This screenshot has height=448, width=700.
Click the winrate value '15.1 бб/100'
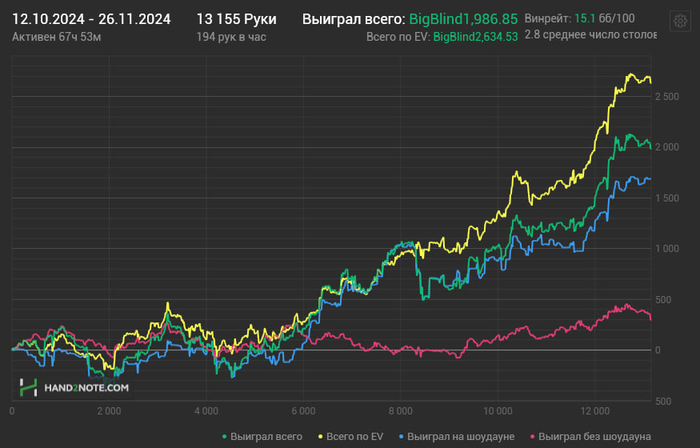coord(604,19)
